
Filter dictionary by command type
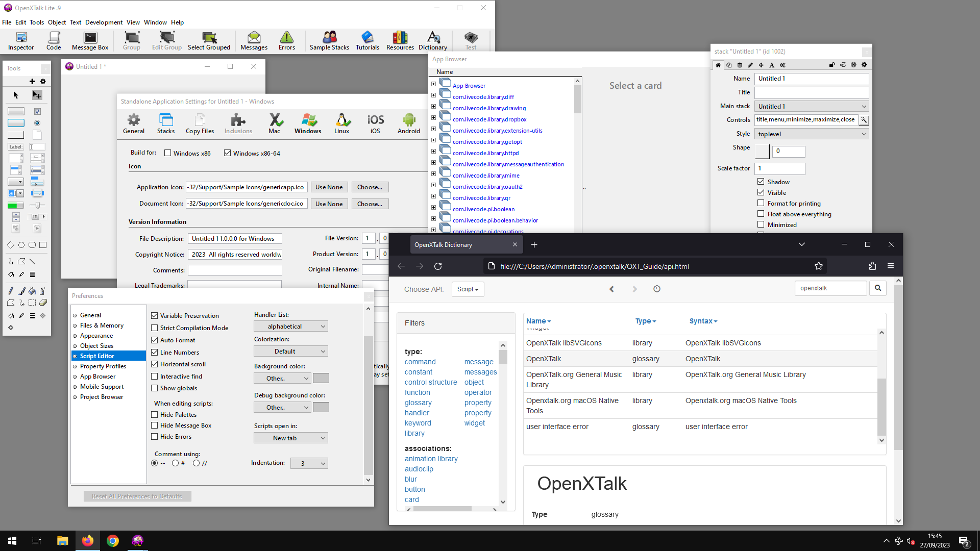pyautogui.click(x=420, y=362)
